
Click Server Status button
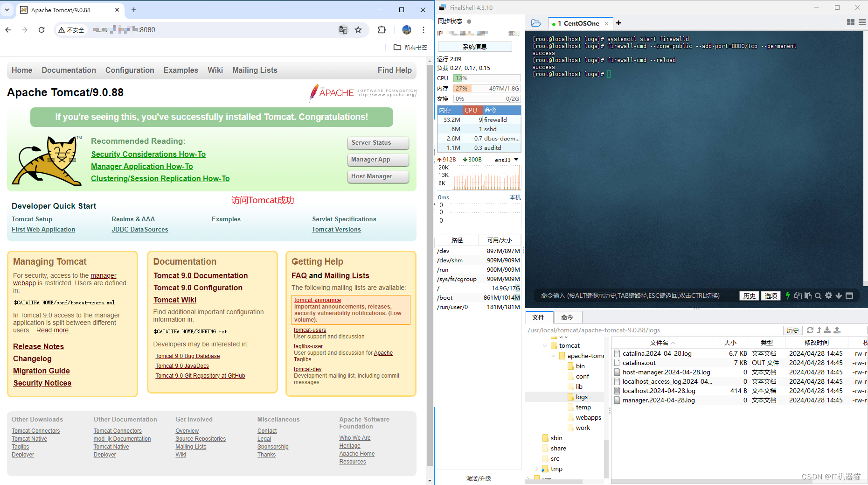click(378, 143)
